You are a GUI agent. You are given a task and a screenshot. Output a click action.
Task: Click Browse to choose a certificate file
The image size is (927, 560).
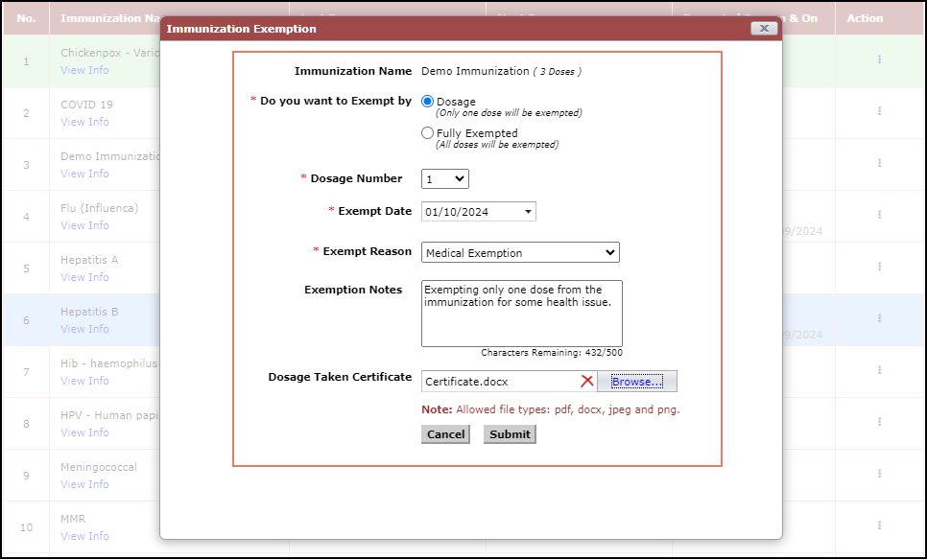pos(637,382)
